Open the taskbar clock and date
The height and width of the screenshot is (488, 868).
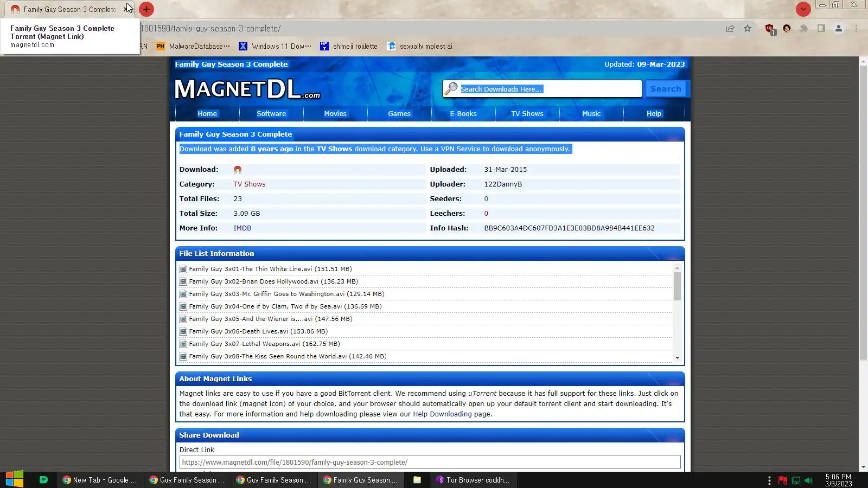839,480
